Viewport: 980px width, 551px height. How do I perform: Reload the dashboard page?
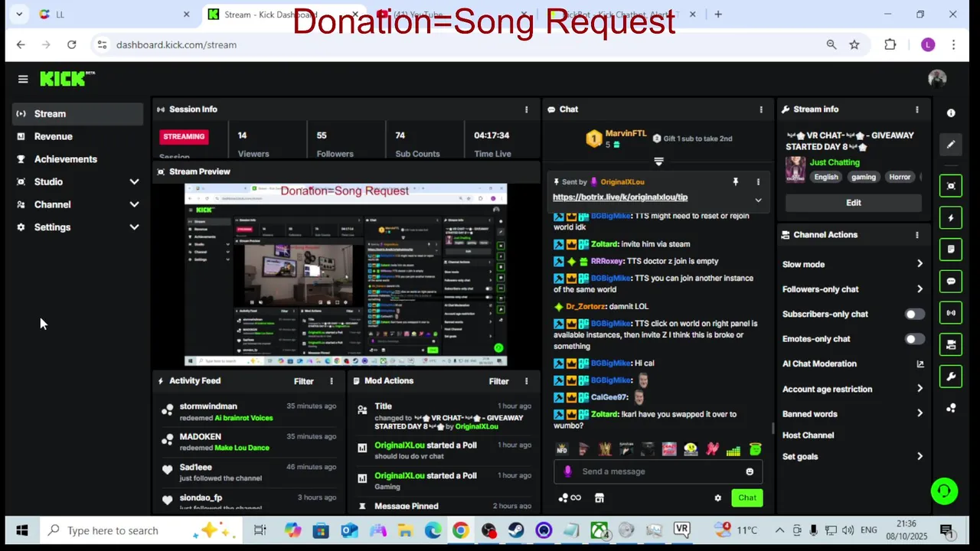71,45
